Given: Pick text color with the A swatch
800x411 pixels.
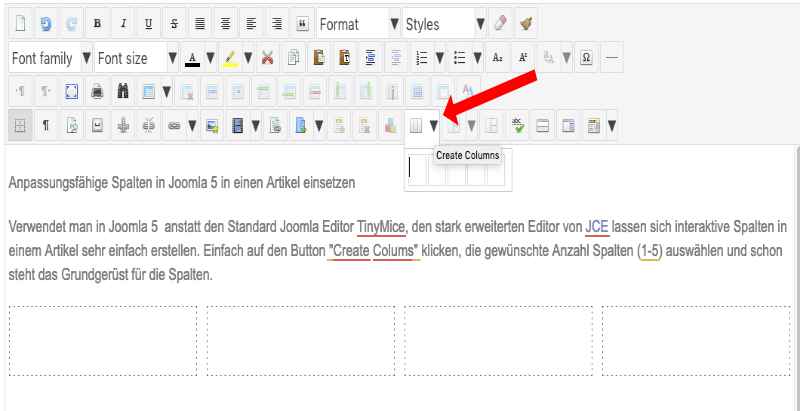Looking at the screenshot, I should [x=190, y=58].
